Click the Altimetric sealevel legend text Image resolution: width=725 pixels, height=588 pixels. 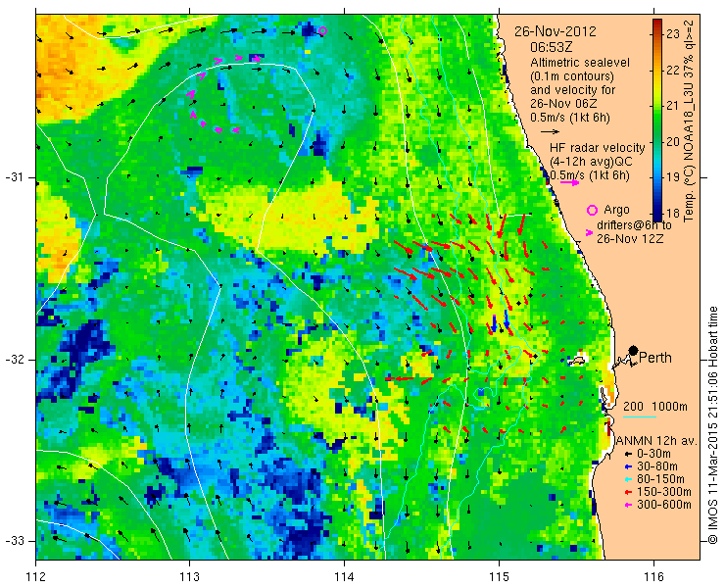(x=580, y=63)
